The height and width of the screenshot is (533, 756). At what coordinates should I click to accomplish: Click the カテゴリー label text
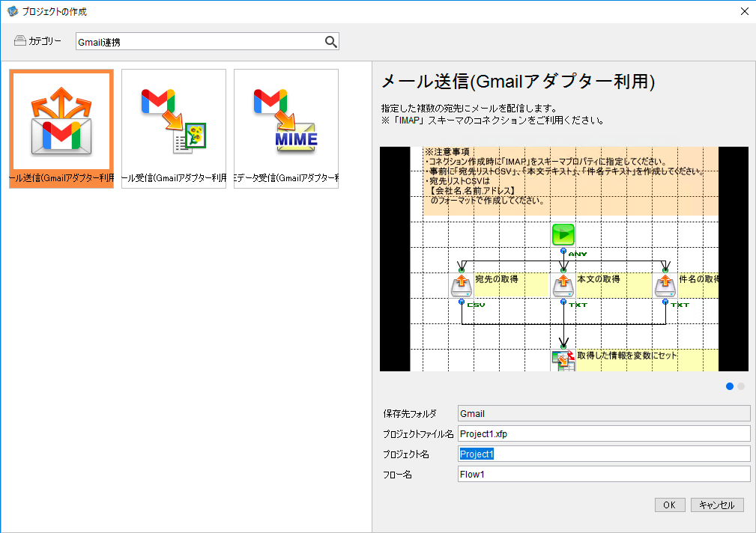click(x=45, y=41)
